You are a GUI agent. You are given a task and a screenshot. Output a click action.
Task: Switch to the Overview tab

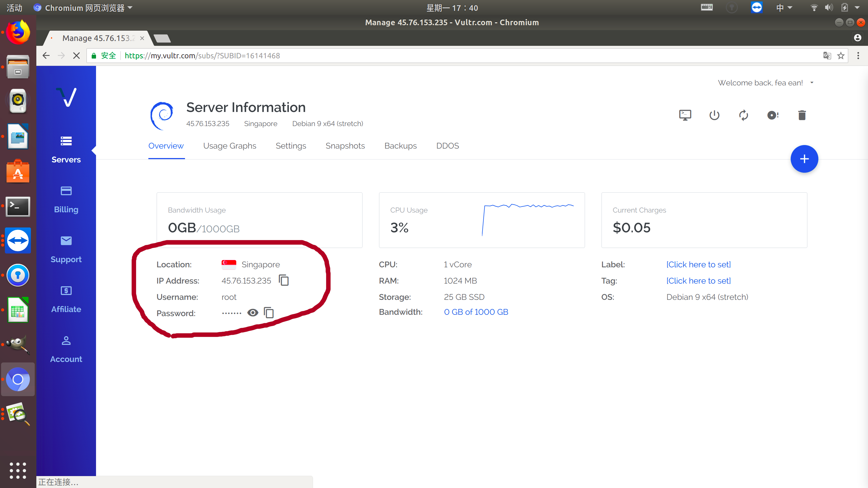click(166, 146)
